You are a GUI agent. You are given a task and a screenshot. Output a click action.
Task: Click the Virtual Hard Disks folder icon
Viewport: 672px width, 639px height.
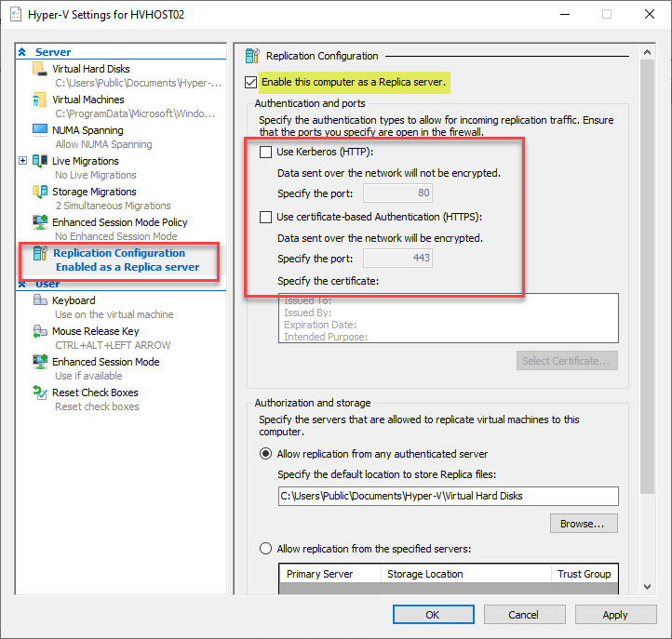pos(40,69)
